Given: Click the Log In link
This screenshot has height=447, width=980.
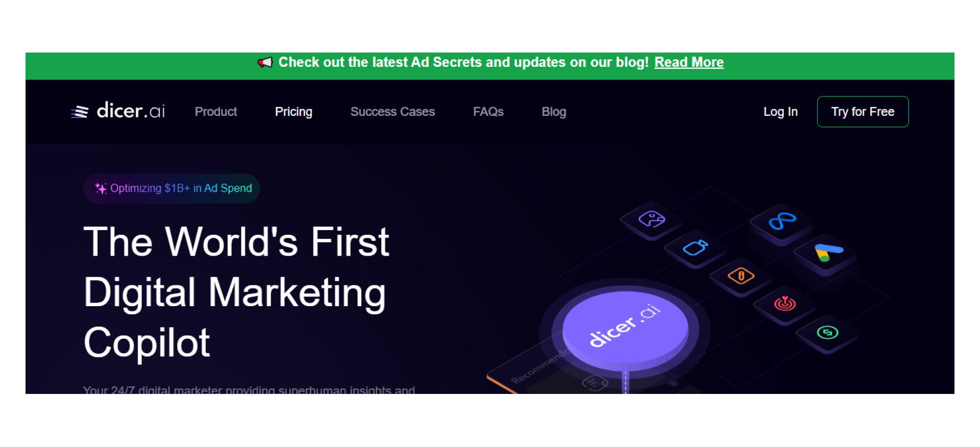Looking at the screenshot, I should pyautogui.click(x=780, y=112).
